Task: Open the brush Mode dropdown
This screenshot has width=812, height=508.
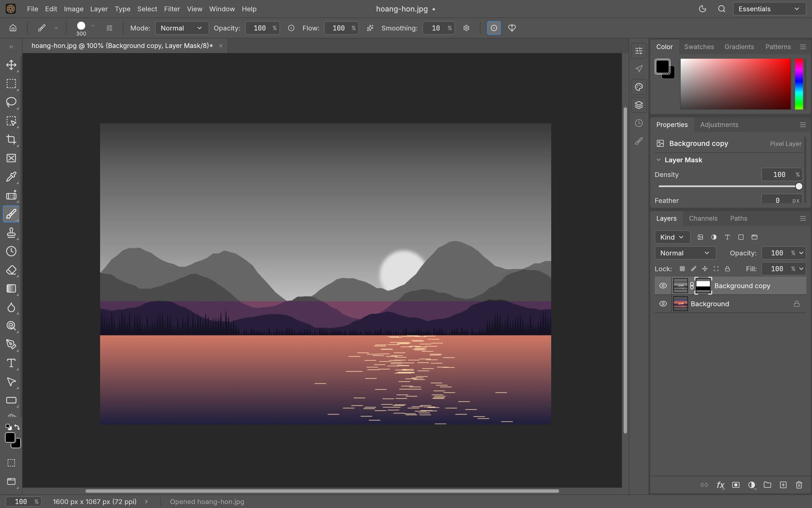Action: click(182, 28)
